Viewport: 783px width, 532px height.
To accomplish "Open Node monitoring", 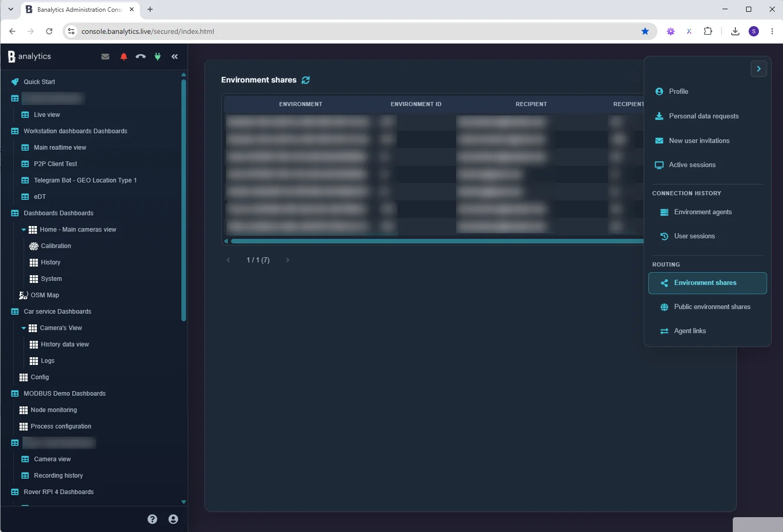I will coord(54,410).
